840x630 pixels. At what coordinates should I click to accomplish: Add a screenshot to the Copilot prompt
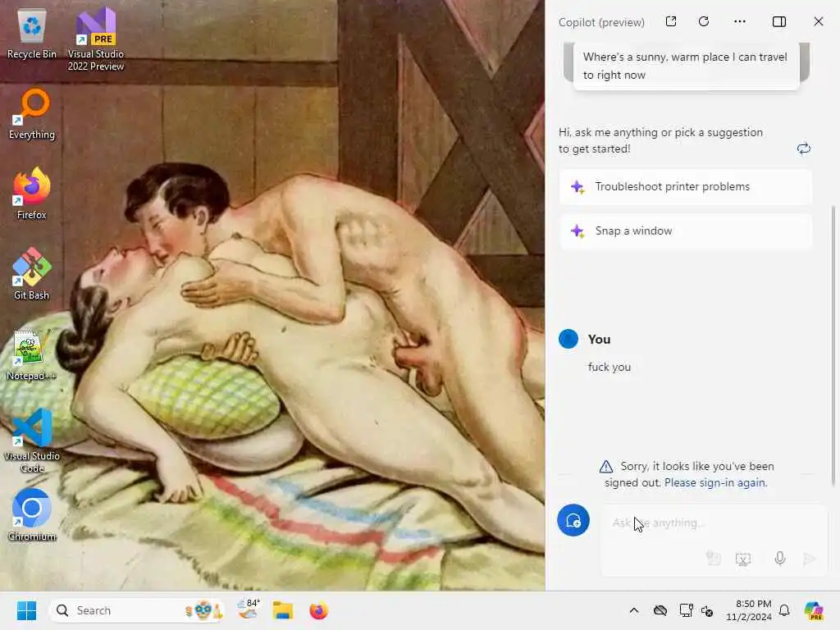(743, 559)
